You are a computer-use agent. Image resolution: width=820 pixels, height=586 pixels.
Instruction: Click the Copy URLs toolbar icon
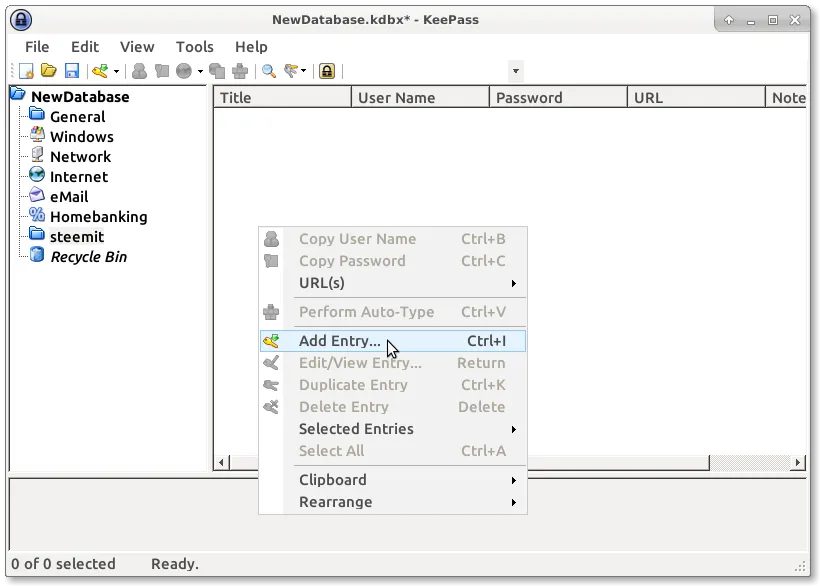point(217,71)
